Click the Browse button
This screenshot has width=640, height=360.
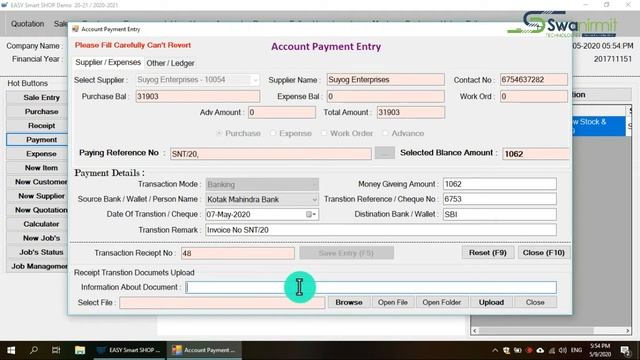point(349,302)
